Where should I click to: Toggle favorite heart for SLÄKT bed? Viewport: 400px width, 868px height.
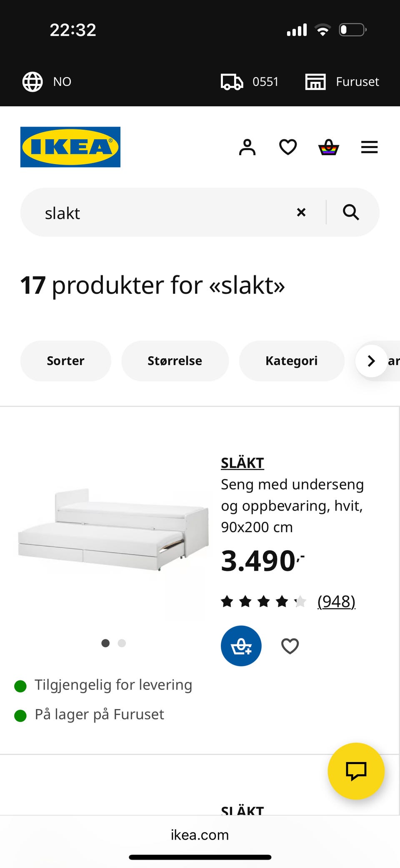(290, 646)
